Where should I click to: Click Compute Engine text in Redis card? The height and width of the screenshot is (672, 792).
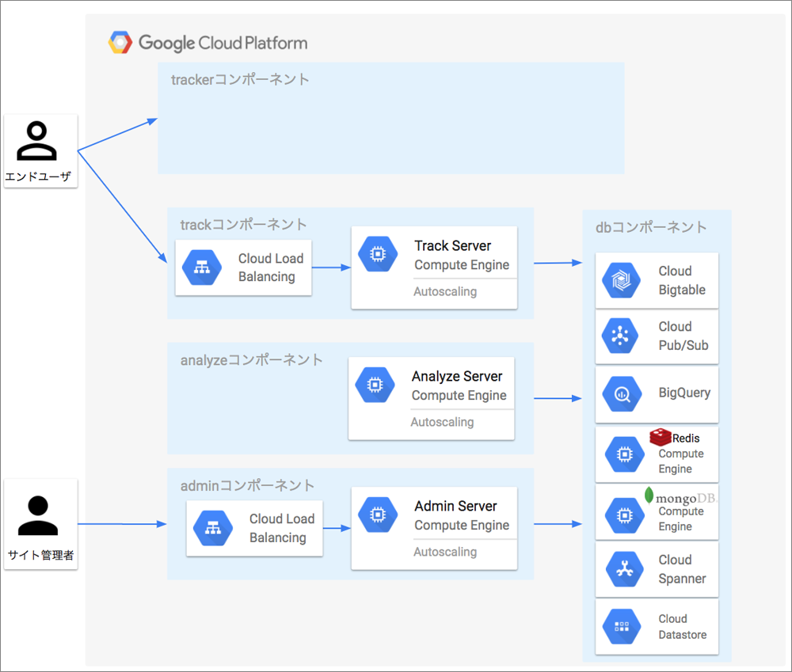(681, 461)
